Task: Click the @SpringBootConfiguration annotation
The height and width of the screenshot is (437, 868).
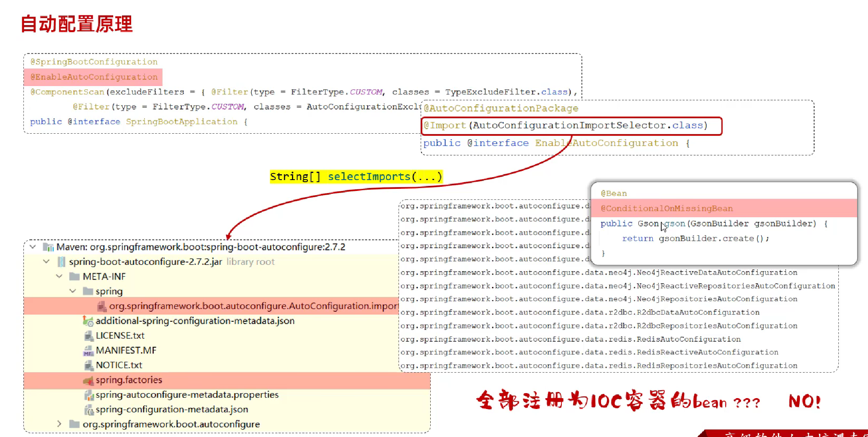Action: pyautogui.click(x=94, y=62)
